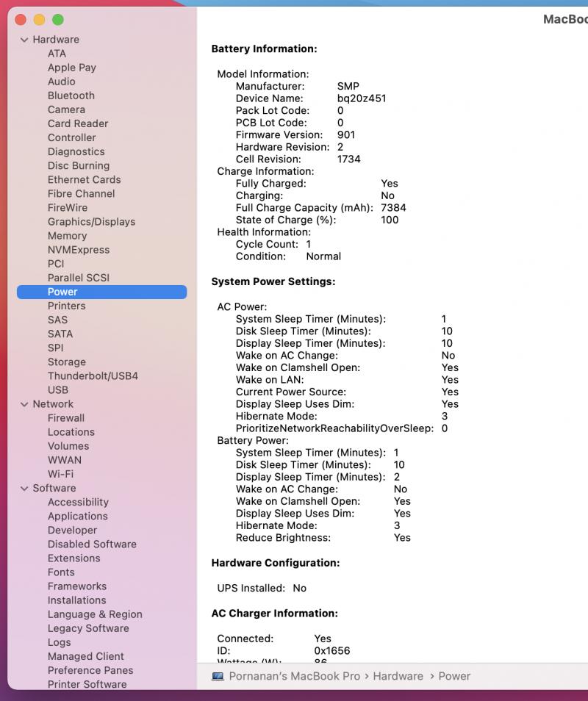Select USB in the Hardware list
The height and width of the screenshot is (701, 588).
[58, 390]
